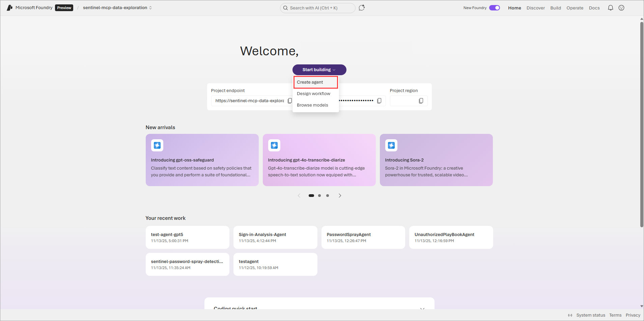Image resolution: width=644 pixels, height=321 pixels.
Task: Click the Sora-2 card sparkle icon
Action: coord(391,145)
